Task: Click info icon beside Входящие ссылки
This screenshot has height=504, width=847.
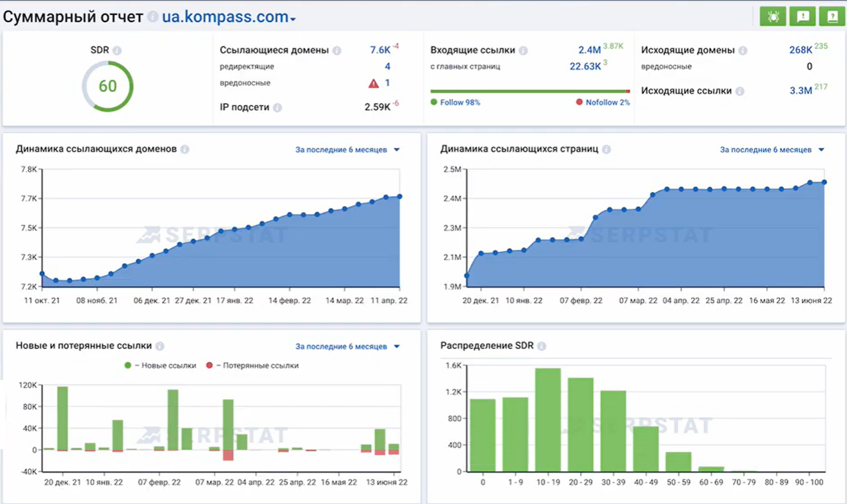Action: 523,51
